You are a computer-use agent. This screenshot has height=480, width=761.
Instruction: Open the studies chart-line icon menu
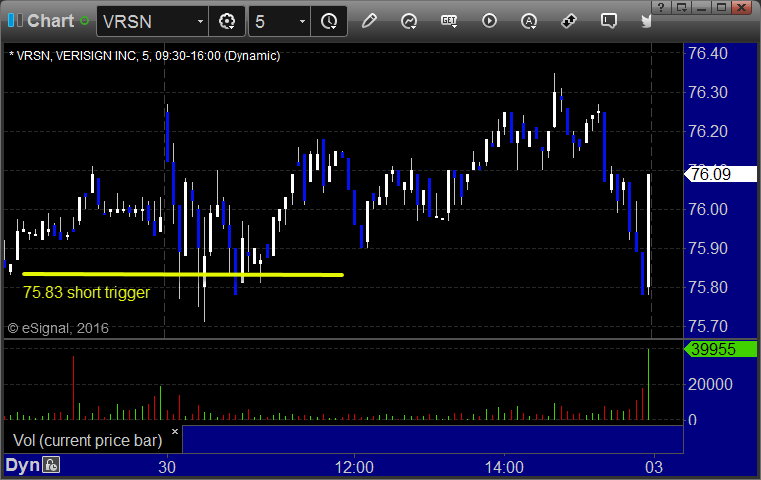[x=409, y=21]
